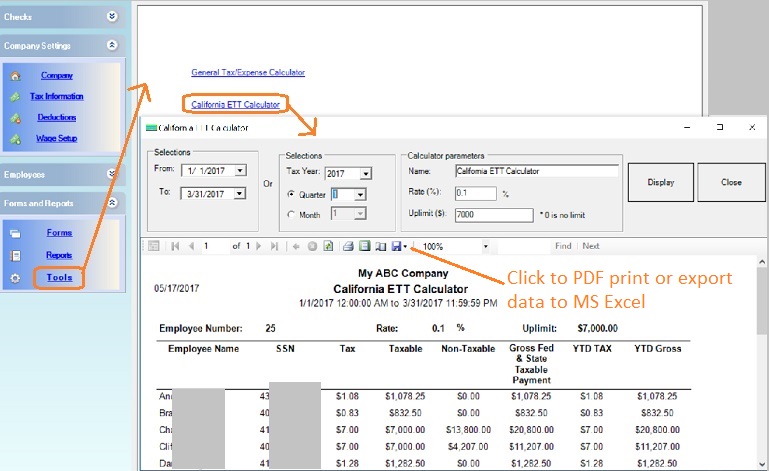
Task: Open the Tax Information link
Action: coord(57,97)
